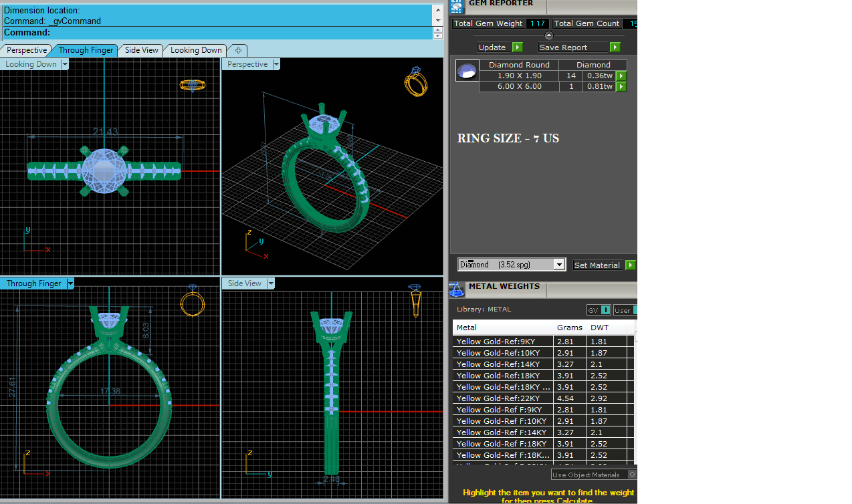Open the Looking Down viewport menu arrow
Screen dimensions: 852x504
(65, 64)
